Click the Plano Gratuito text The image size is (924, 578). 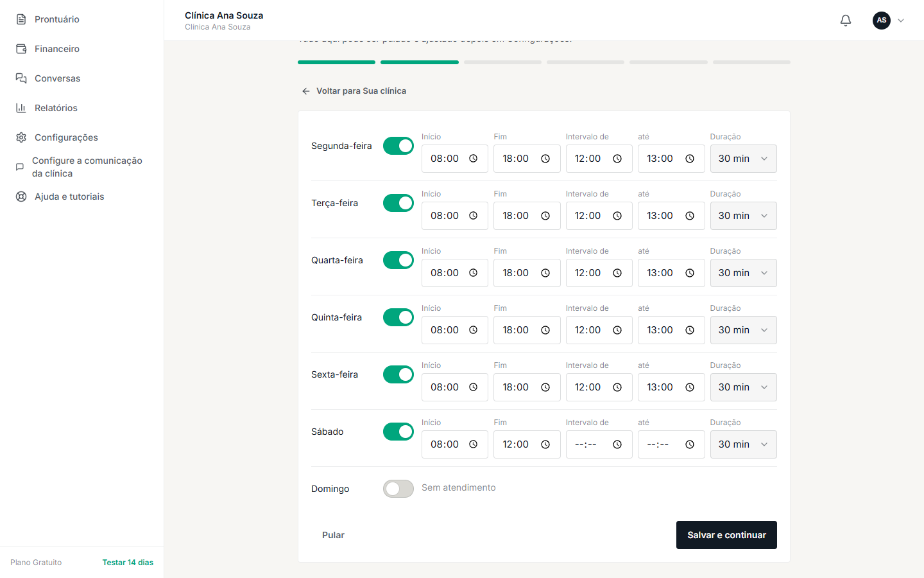click(36, 563)
